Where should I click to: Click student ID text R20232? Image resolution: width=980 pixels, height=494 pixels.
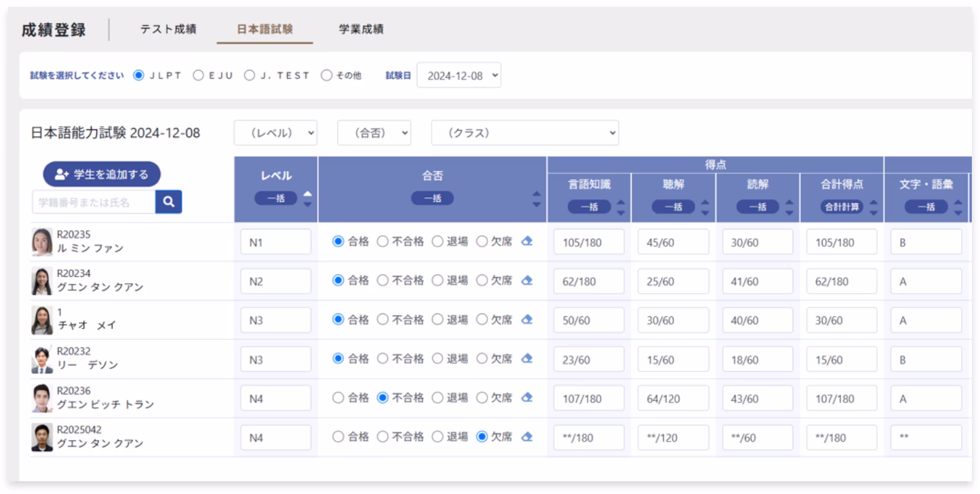74,351
